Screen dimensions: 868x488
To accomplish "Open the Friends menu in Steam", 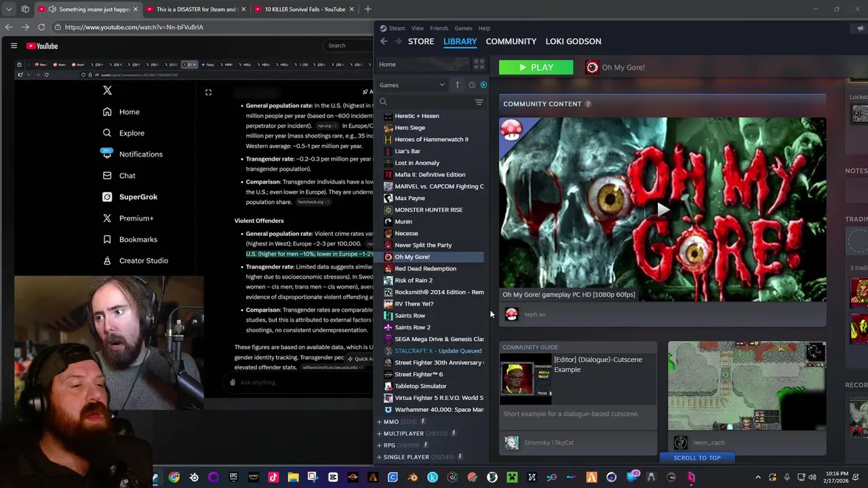I will [439, 28].
